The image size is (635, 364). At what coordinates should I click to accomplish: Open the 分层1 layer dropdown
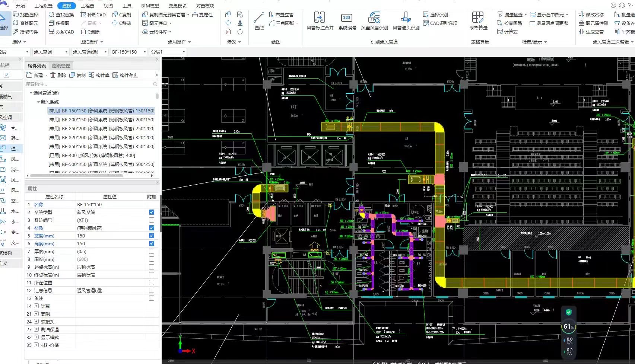pyautogui.click(x=168, y=52)
